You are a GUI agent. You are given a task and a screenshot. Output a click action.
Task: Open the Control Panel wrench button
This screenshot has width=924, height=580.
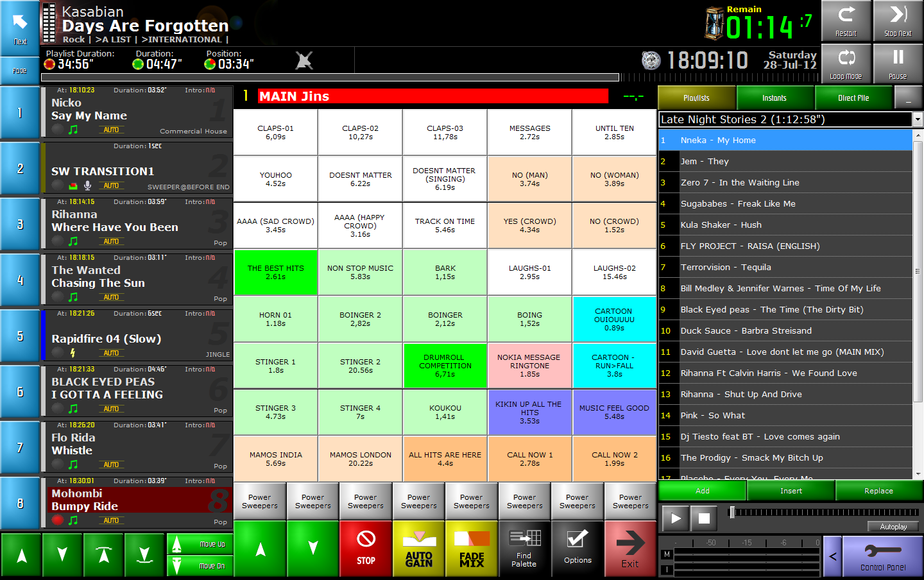[x=882, y=556]
